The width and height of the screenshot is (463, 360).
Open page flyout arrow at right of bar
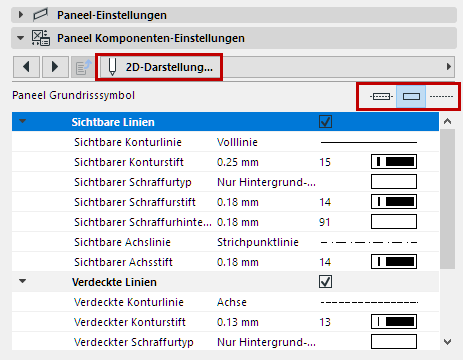tap(449, 67)
